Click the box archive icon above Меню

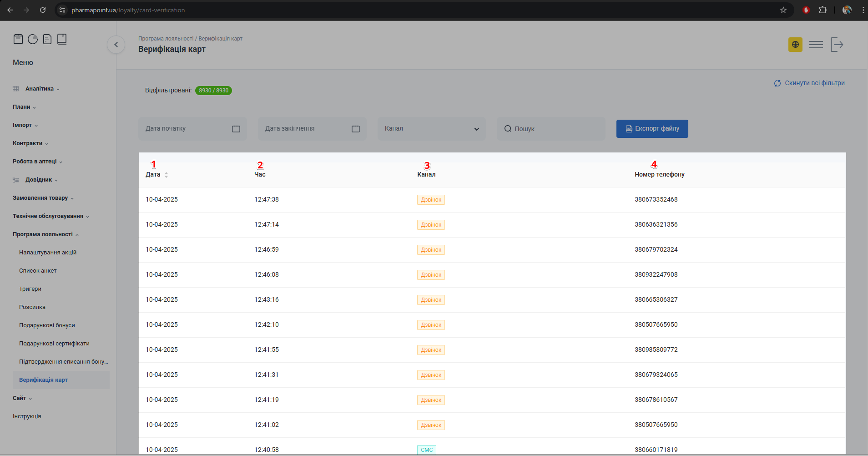coord(18,39)
